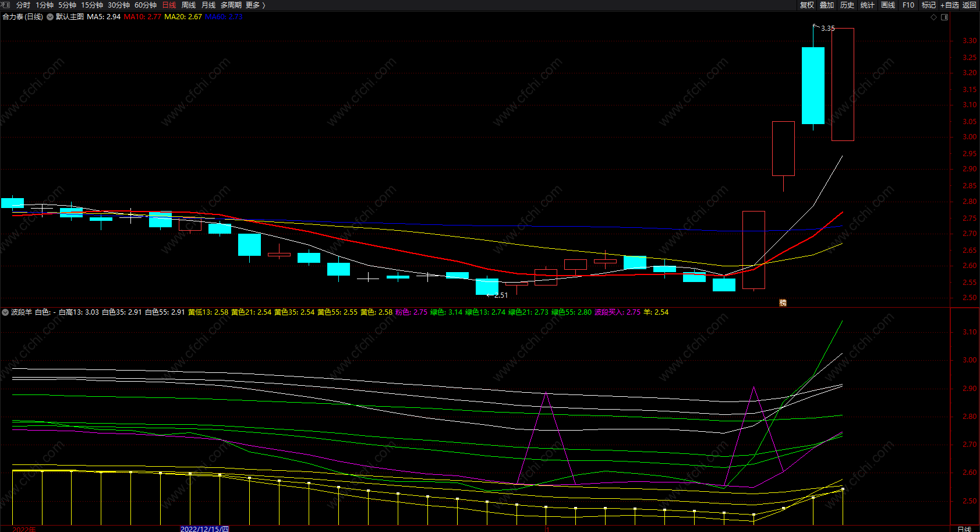Open 多周期 multi-period view
The height and width of the screenshot is (532, 980).
tap(231, 5)
